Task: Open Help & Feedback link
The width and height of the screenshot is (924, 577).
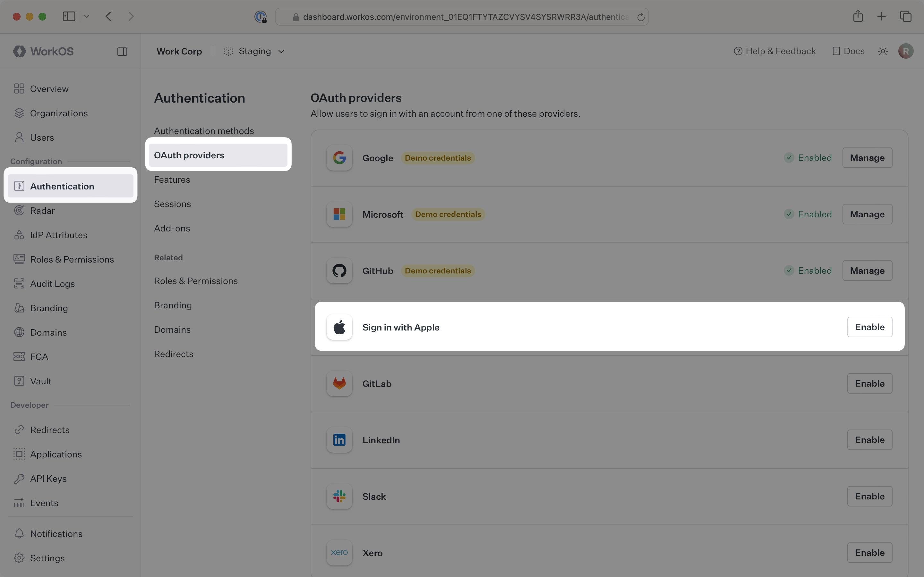Action: pyautogui.click(x=775, y=51)
